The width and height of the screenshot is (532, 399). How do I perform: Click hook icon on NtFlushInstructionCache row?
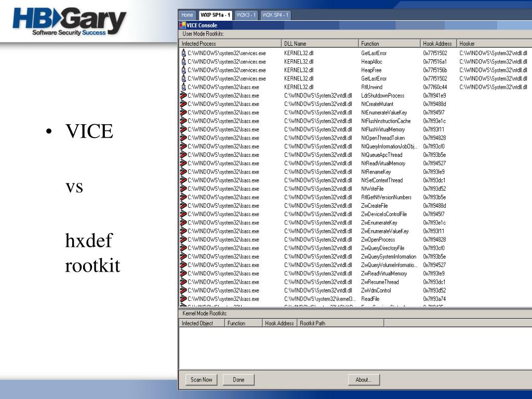coord(183,121)
